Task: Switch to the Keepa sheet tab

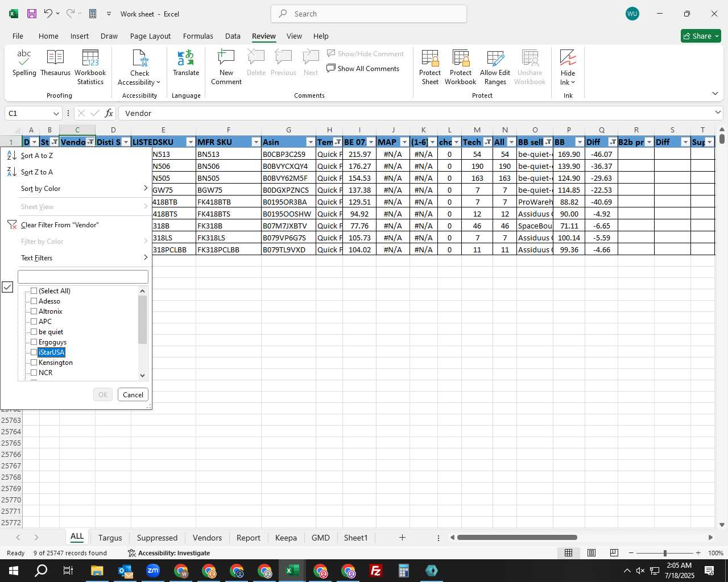Action: [286, 538]
